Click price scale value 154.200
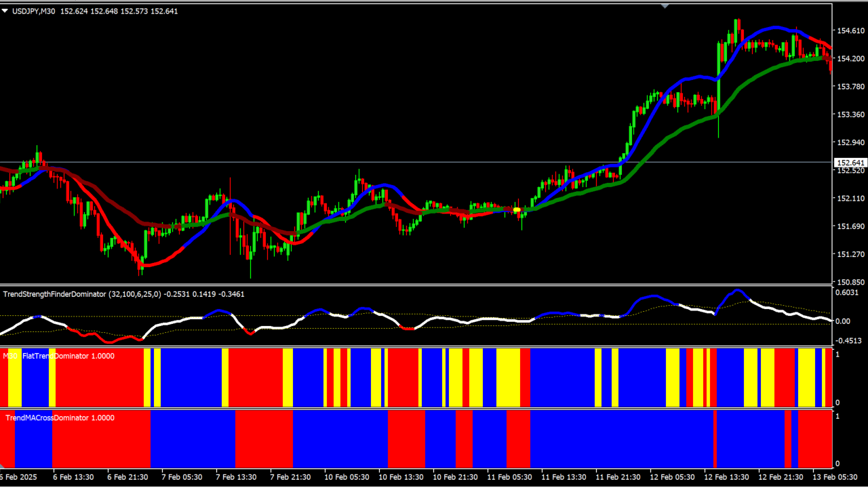Image resolution: width=868 pixels, height=488 pixels. point(852,59)
